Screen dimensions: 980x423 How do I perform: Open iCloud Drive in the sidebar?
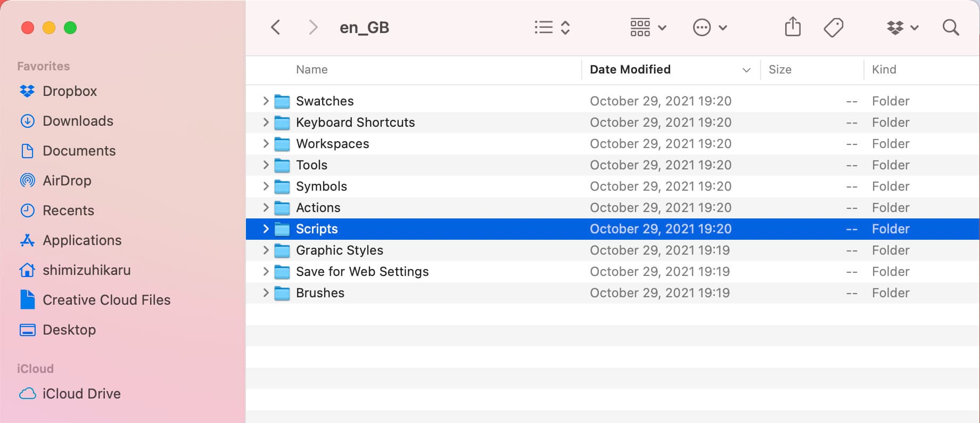(x=70, y=394)
